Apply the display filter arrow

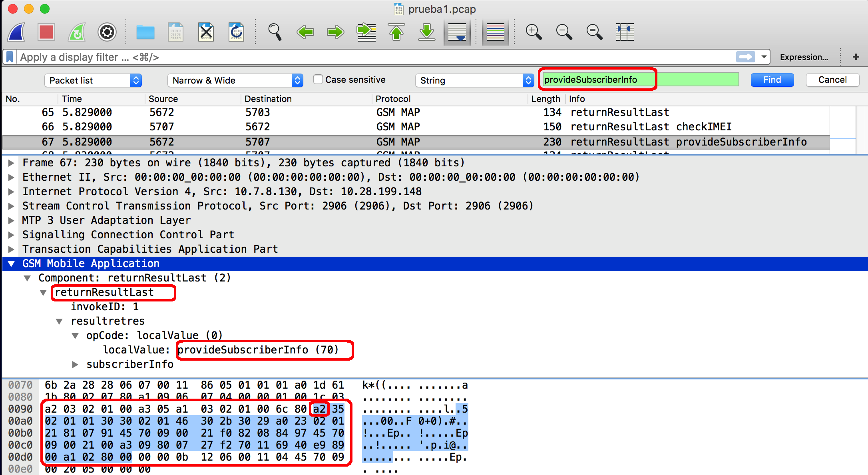[745, 57]
